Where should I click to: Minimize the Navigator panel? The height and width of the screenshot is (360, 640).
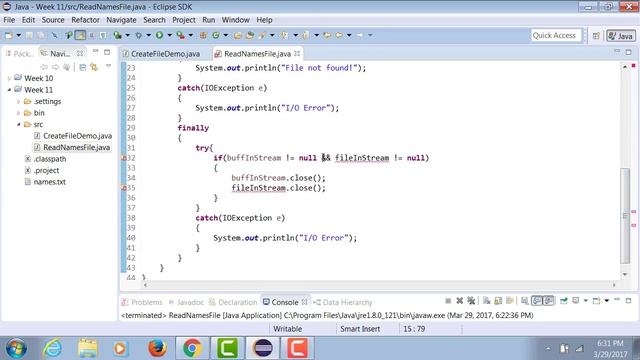point(96,51)
